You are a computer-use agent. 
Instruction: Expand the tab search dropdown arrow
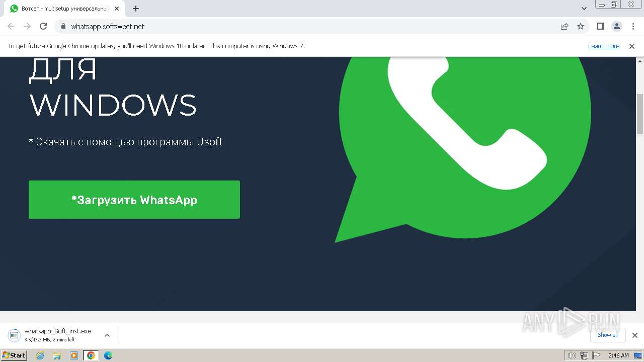pyautogui.click(x=584, y=9)
